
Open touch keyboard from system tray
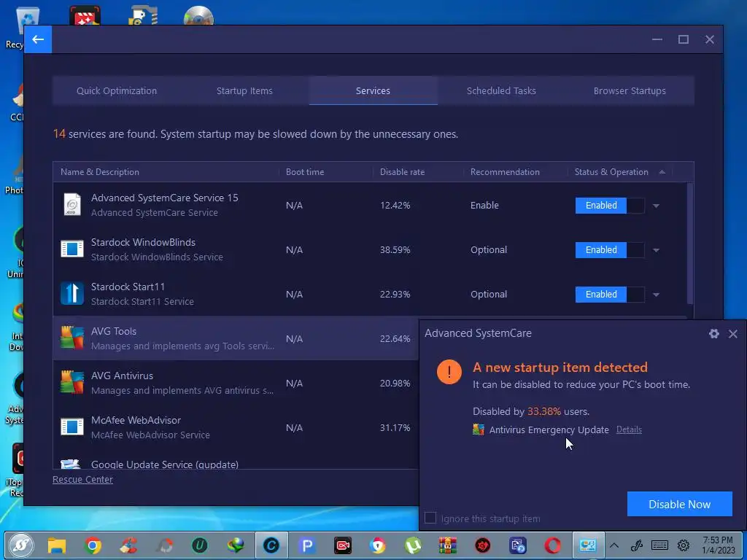(x=659, y=545)
